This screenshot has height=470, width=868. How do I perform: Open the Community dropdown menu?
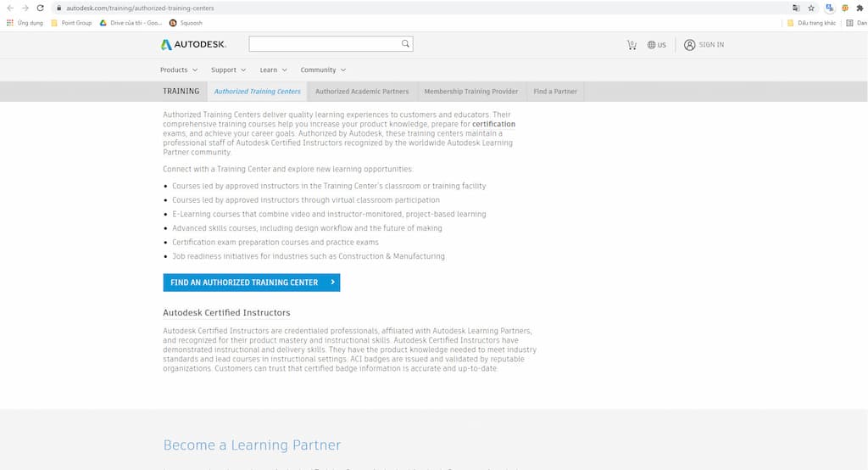[x=323, y=70]
